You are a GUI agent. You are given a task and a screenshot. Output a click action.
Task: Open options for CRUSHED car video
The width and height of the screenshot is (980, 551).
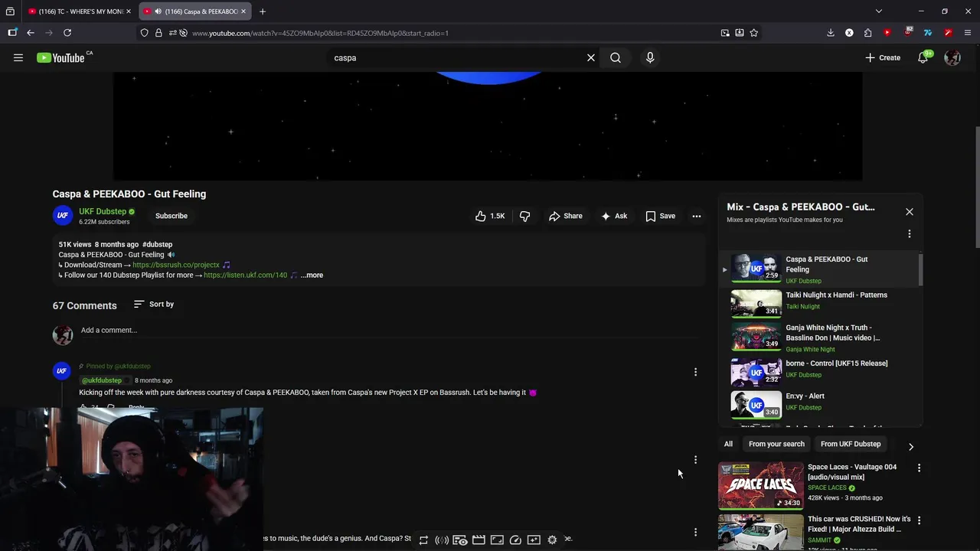tap(919, 520)
